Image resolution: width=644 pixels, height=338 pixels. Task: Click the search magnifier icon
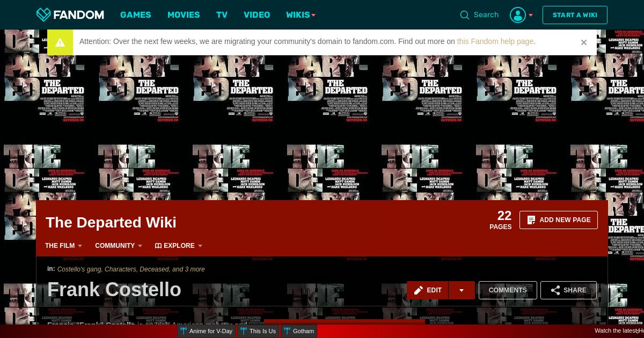click(x=465, y=15)
